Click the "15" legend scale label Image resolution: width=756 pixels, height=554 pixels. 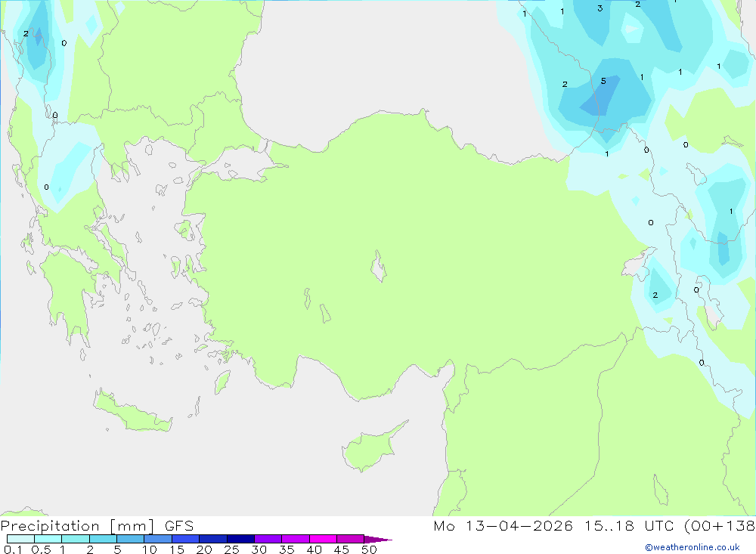point(176,549)
